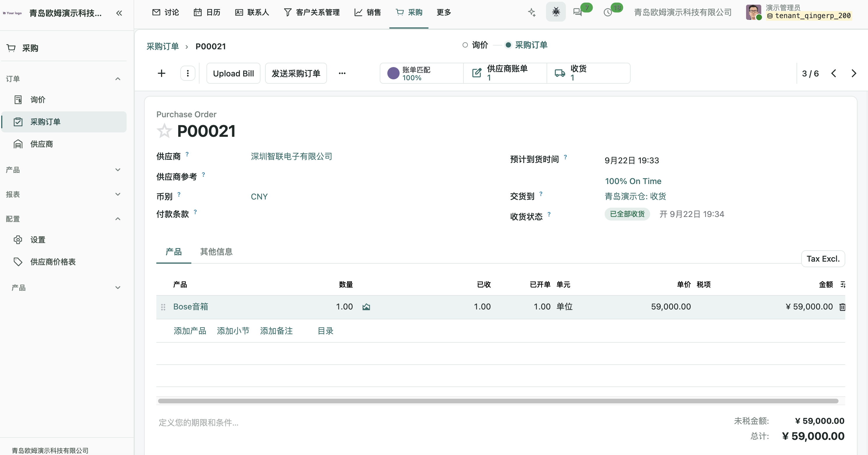Click the horizontal scrollbar under order lines
The image size is (868, 455).
pos(498,401)
